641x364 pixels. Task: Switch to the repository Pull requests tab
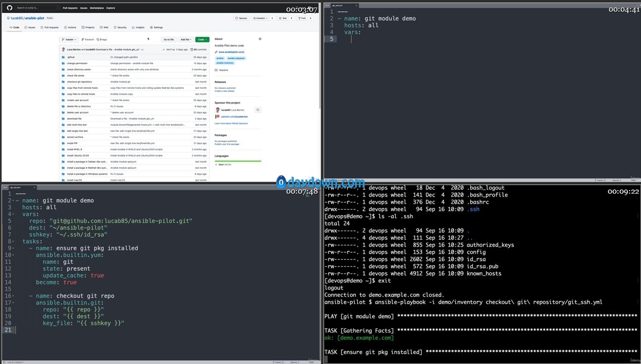(50, 27)
